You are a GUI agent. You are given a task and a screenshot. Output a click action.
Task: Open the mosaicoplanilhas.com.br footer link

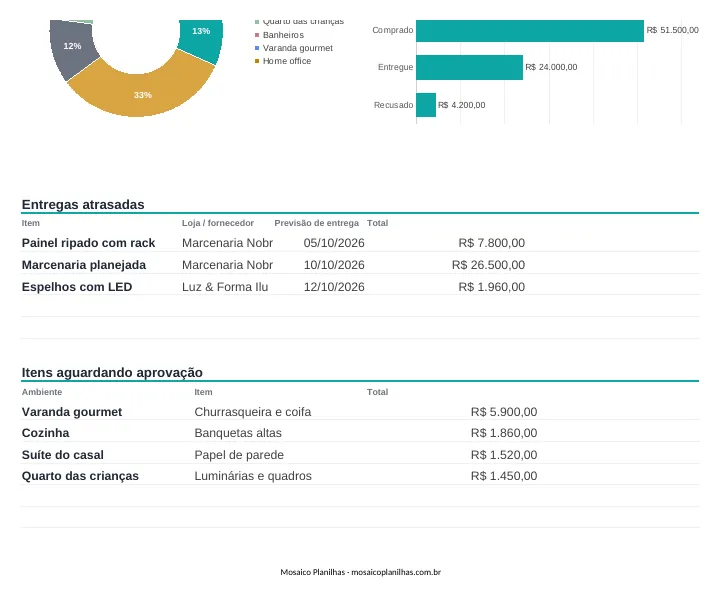pos(396,572)
